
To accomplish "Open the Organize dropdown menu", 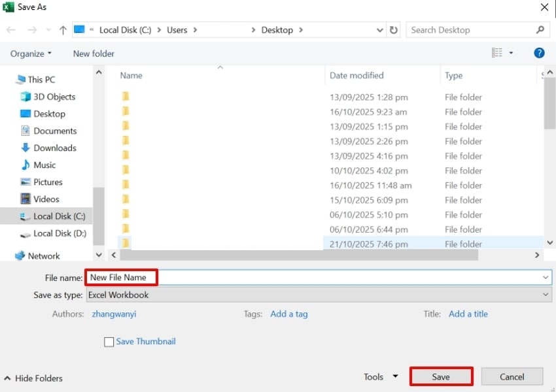I will pos(31,54).
